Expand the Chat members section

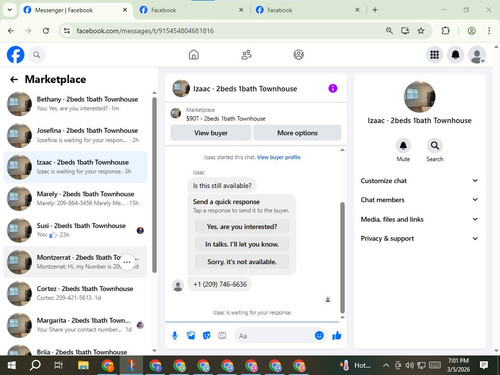click(x=419, y=200)
